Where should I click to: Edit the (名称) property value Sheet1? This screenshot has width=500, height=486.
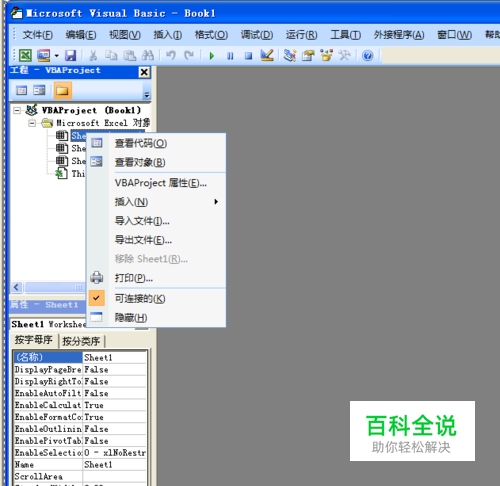pos(114,358)
